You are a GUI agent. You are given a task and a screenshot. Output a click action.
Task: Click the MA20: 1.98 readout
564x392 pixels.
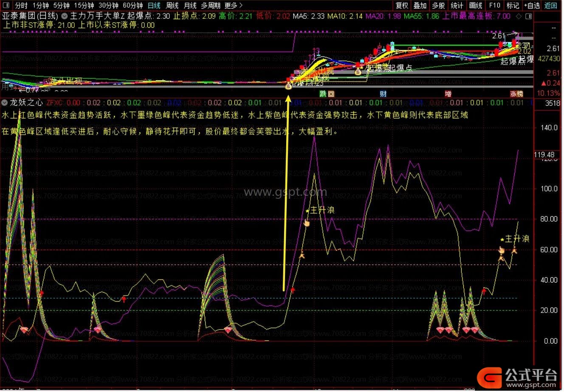[x=383, y=16]
